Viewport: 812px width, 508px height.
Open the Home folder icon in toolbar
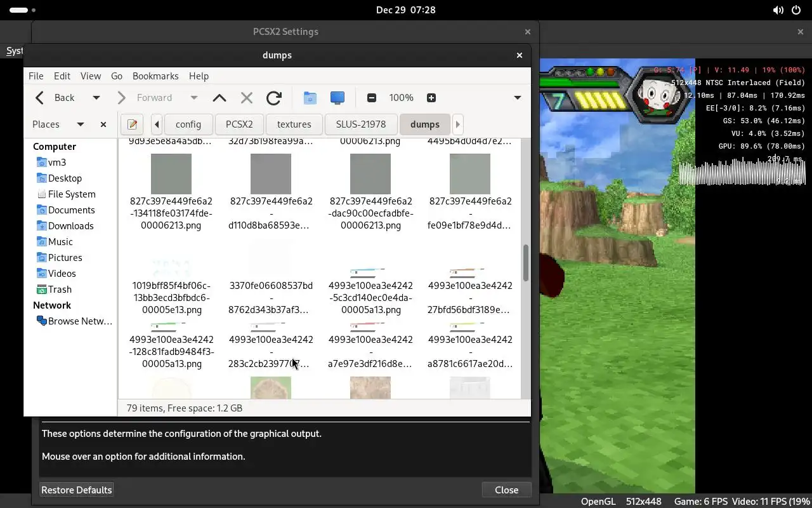310,98
